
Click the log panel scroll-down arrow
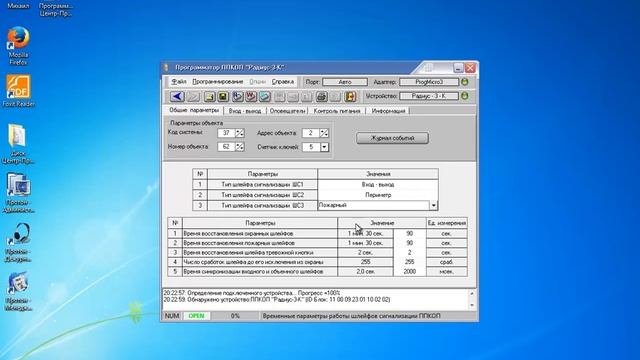(x=472, y=305)
